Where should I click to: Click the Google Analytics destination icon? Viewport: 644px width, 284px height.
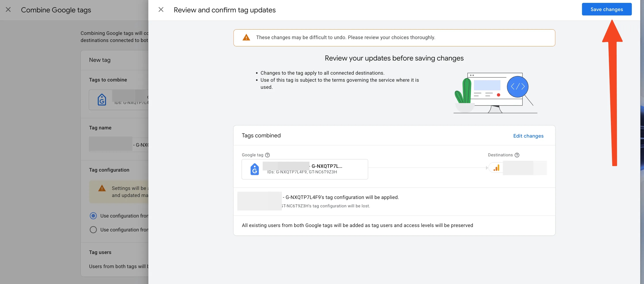pyautogui.click(x=496, y=168)
